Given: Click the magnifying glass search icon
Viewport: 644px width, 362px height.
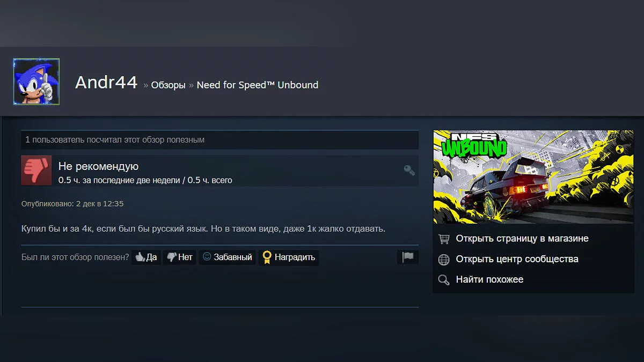Looking at the screenshot, I should (444, 280).
